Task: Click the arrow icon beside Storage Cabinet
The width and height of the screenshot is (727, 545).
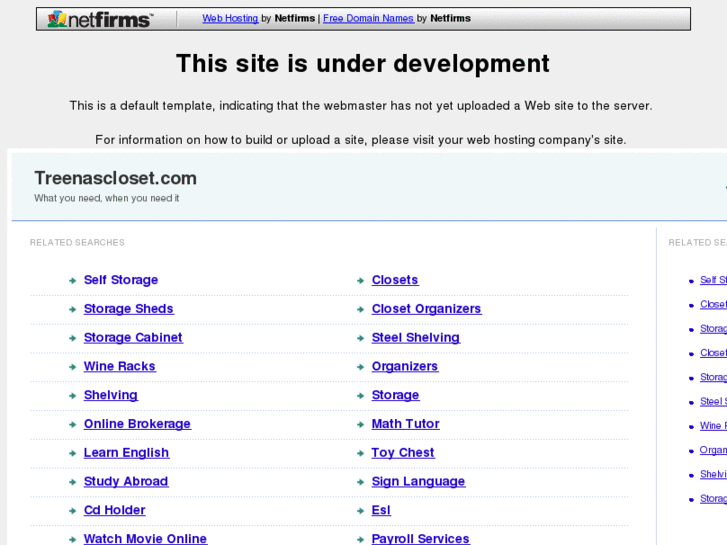Action: (x=72, y=338)
